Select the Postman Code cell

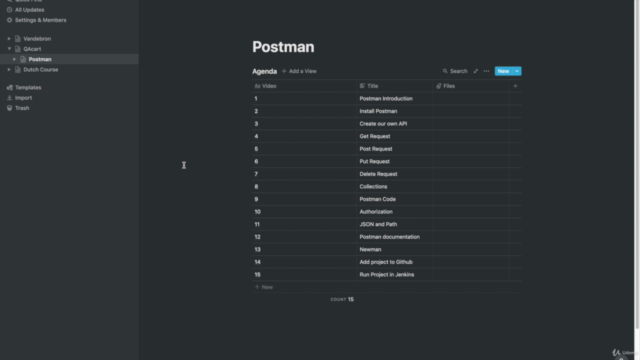pyautogui.click(x=395, y=200)
